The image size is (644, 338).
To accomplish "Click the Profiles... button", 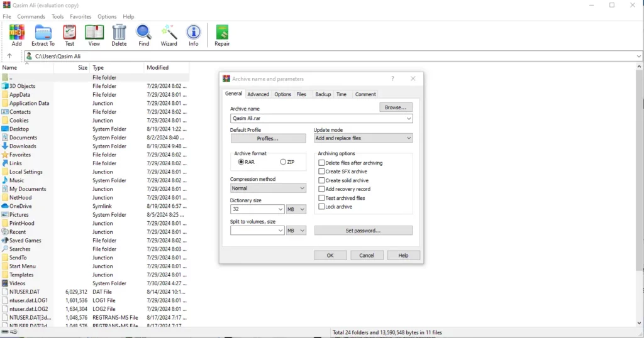I will pos(268,139).
